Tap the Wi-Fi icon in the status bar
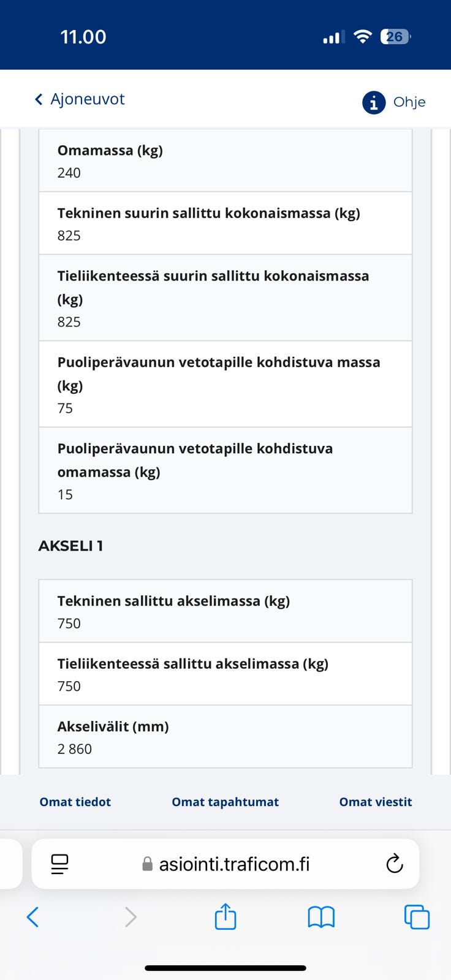The width and height of the screenshot is (451, 980). coord(363,36)
